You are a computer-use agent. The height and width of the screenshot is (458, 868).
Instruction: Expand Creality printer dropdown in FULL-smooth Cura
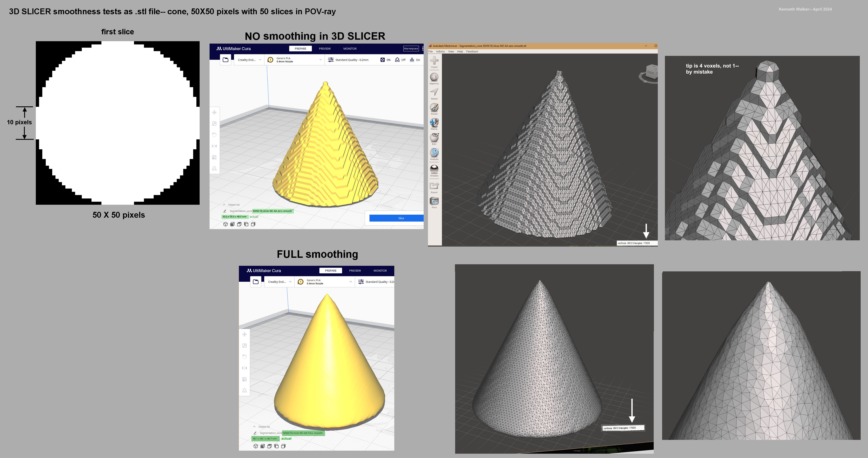280,282
